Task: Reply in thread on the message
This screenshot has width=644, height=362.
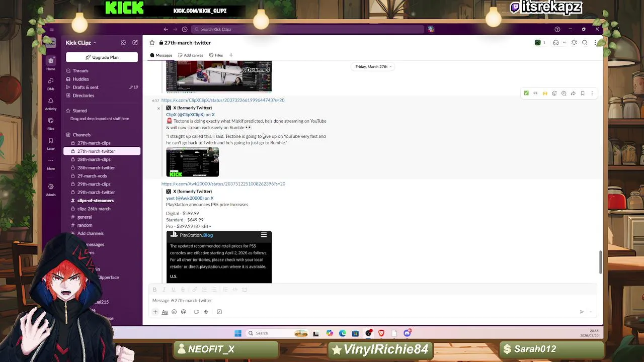Action: (563, 93)
